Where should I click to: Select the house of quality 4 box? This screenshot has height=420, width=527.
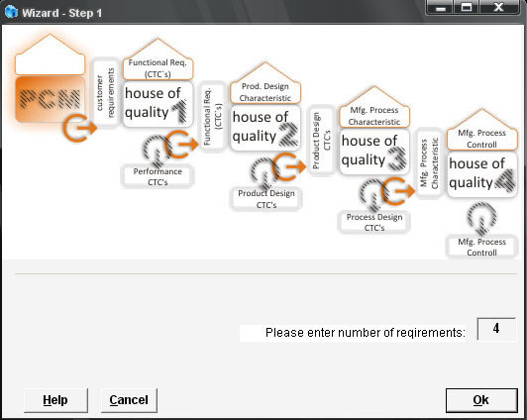point(482,174)
